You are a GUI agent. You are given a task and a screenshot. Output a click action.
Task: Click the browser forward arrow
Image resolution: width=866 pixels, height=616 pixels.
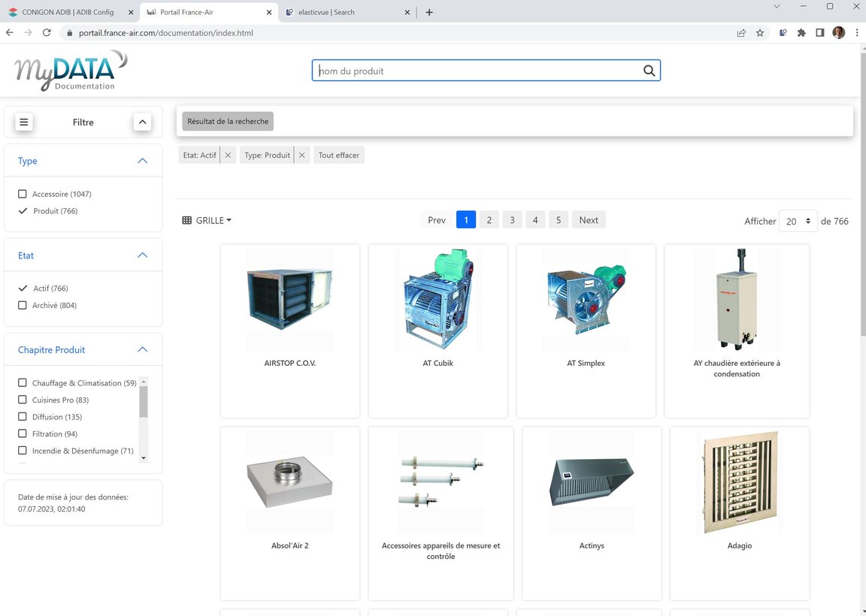28,32
